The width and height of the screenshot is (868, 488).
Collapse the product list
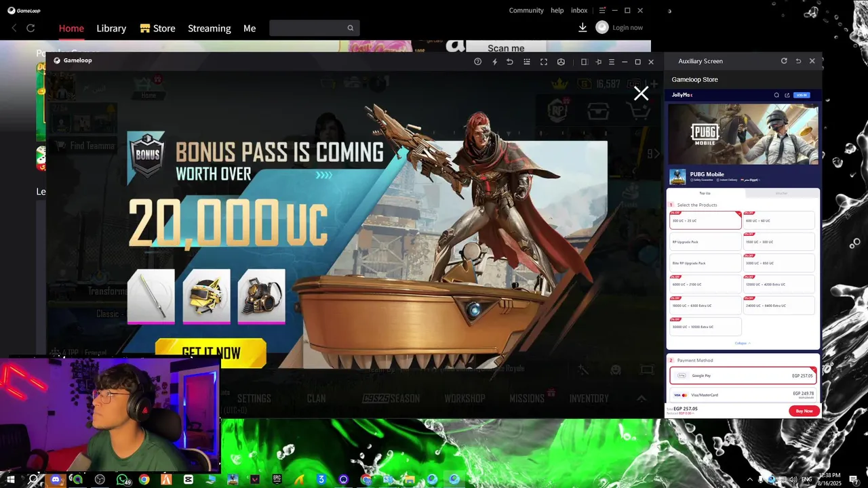click(x=743, y=343)
